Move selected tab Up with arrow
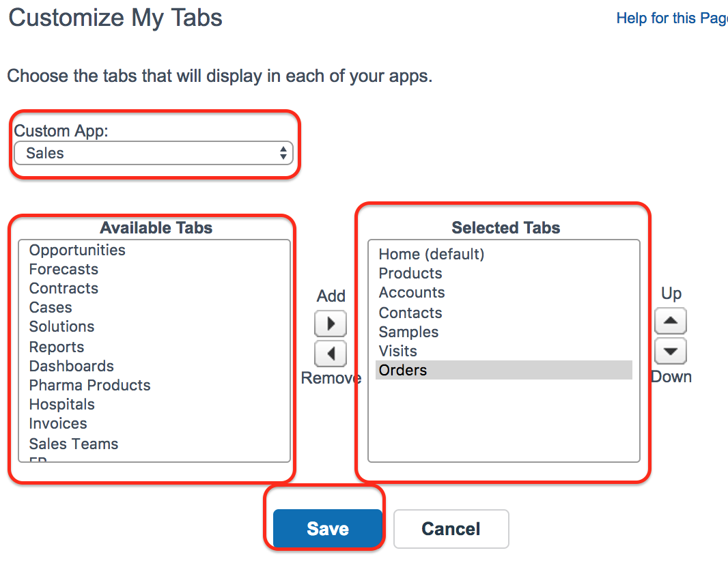Screen dimensions: 728x572 (671, 321)
